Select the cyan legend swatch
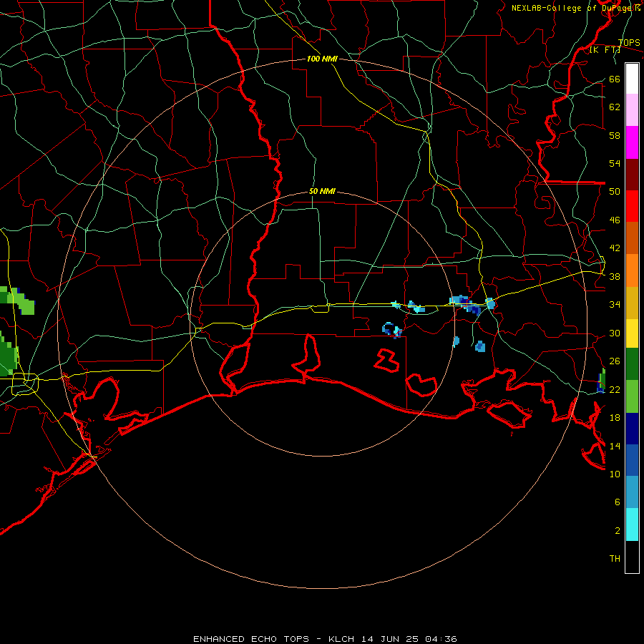 [632, 525]
